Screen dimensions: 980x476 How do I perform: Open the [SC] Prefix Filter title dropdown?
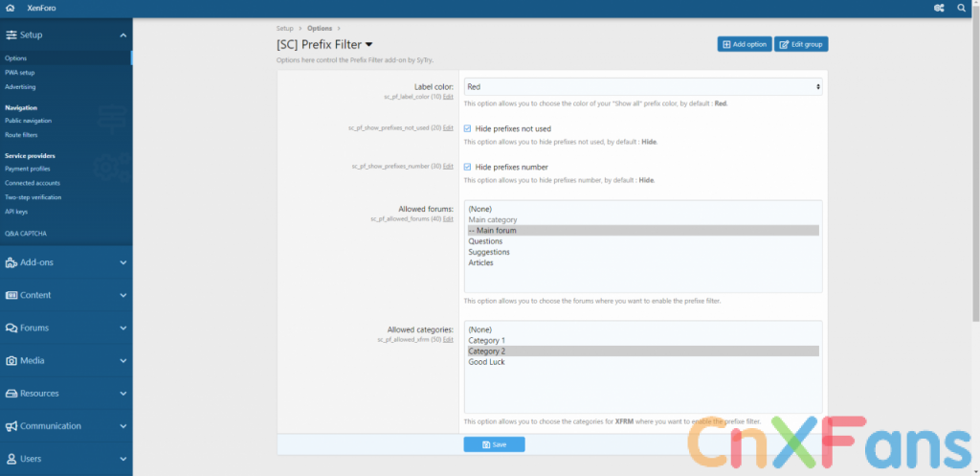pos(368,44)
